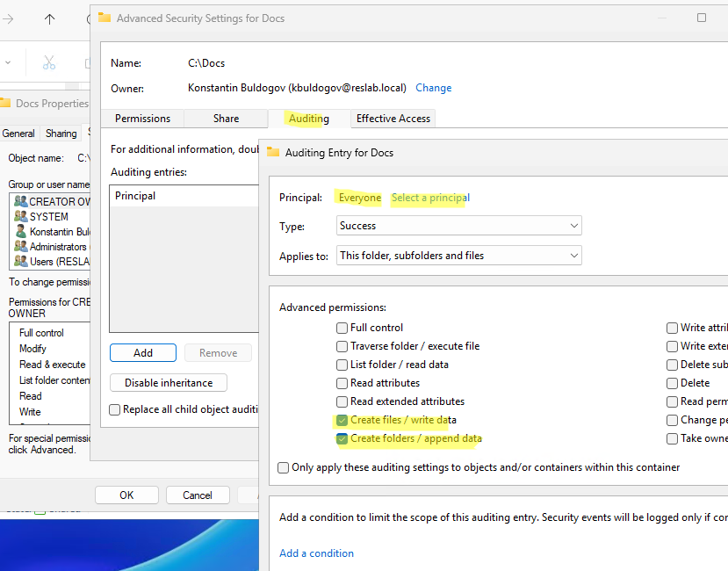Screen dimensions: 728x571
Task: Click the Docs Properties folder icon
Action: click(x=5, y=104)
